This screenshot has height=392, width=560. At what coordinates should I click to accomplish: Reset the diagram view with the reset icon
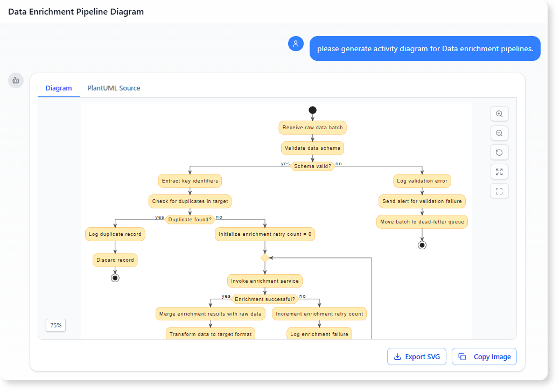pyautogui.click(x=499, y=152)
